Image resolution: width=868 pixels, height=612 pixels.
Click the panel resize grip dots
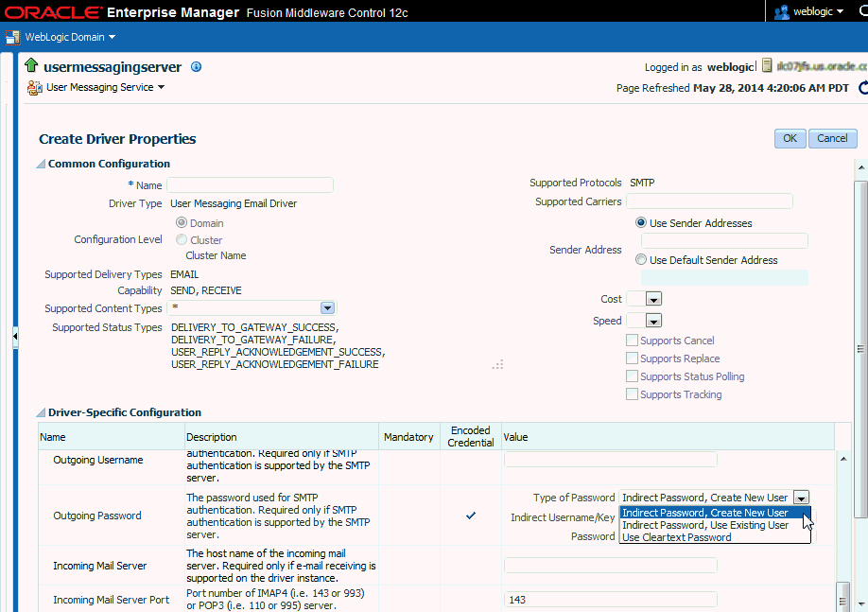(497, 364)
